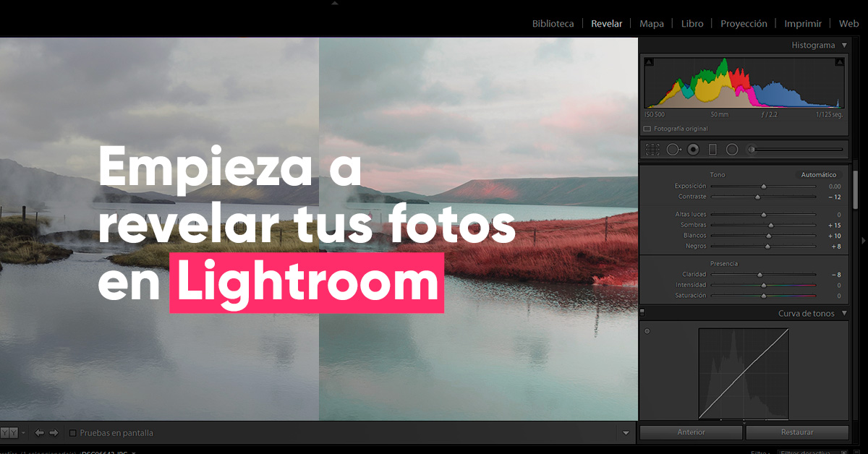
Task: Click the Blancos slider handle
Action: point(769,236)
